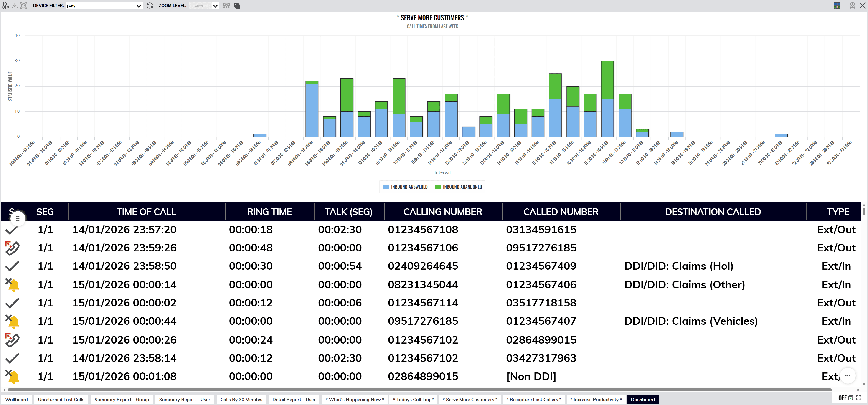Take a screenshot with camera icon
The width and height of the screenshot is (868, 405).
[x=24, y=5]
